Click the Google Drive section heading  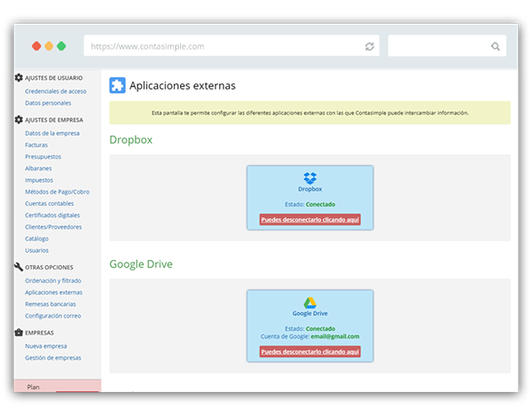pyautogui.click(x=141, y=264)
